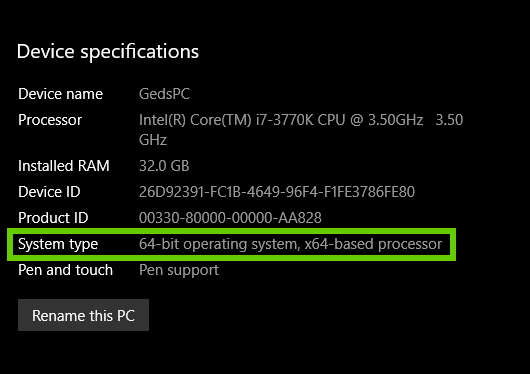
Task: Select the Device name value GedsPC
Action: pos(164,94)
